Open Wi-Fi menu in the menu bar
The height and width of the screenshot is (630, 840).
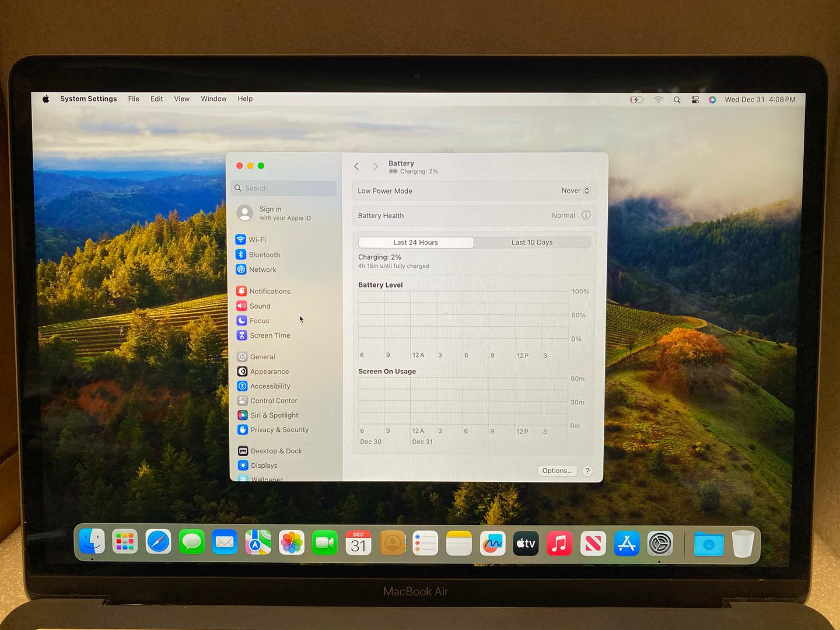coord(659,100)
